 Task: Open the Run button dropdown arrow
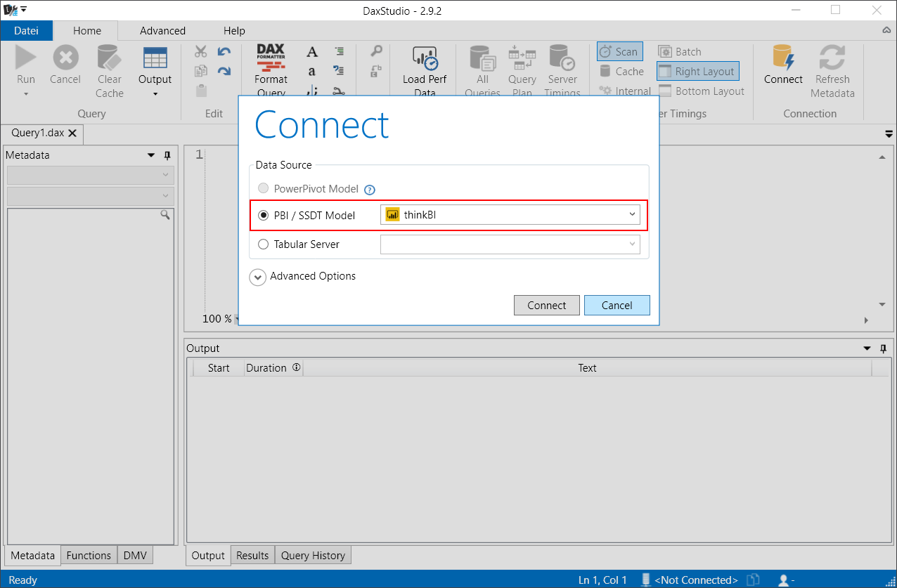[25, 94]
